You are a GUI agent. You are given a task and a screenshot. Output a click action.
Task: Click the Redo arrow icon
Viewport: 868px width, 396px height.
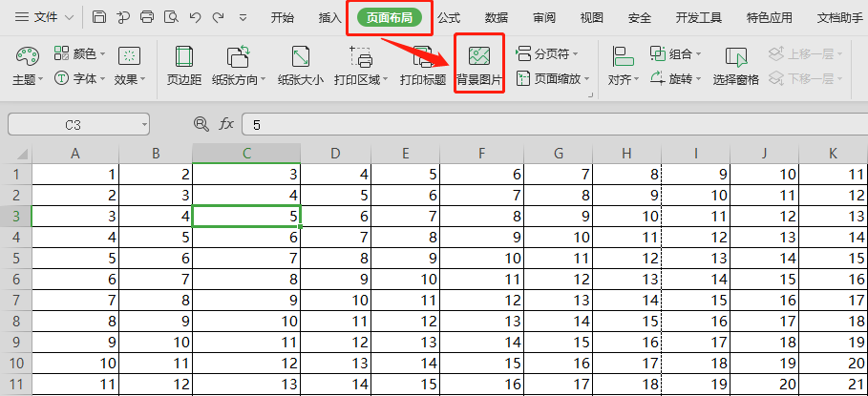click(x=218, y=17)
